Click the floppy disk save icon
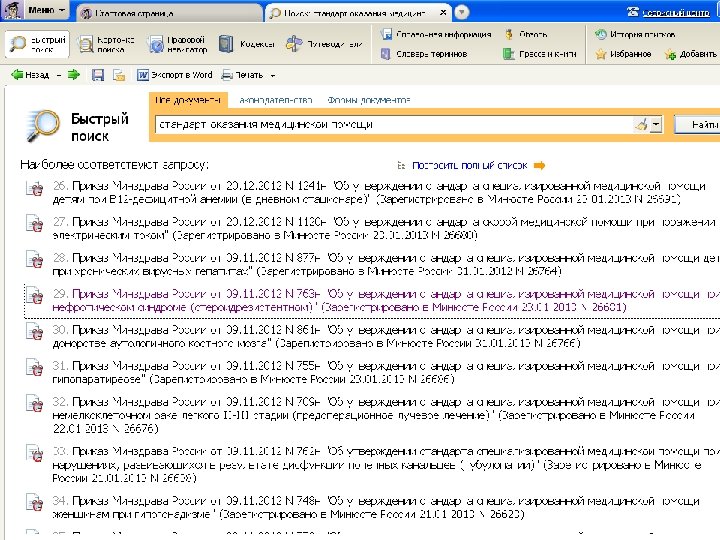The image size is (720, 540). (x=98, y=75)
